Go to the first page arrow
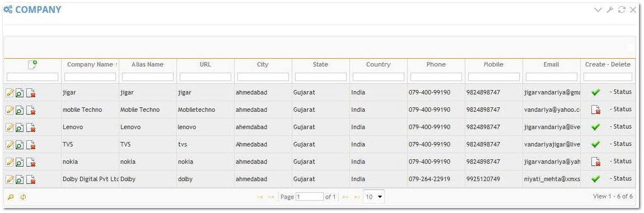Image resolution: width=644 pixels, height=213 pixels. tap(260, 197)
